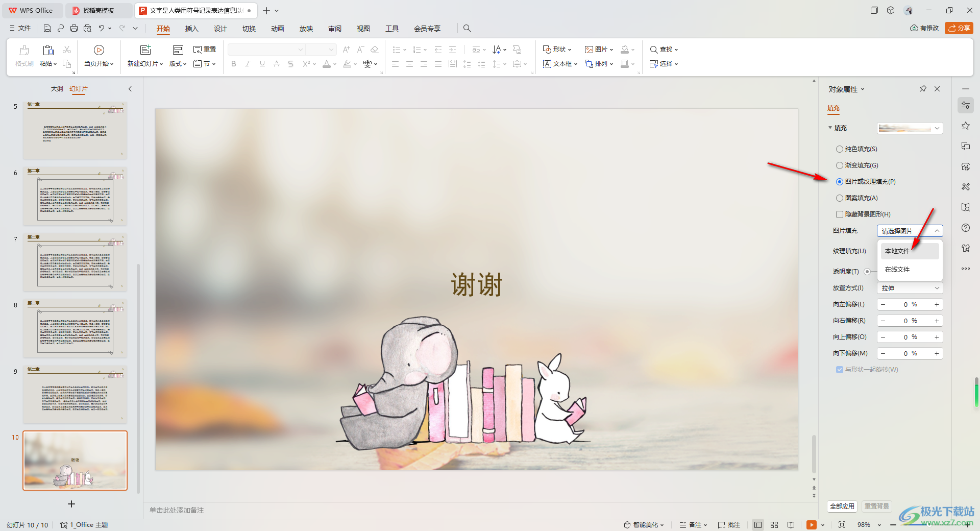Start slideshow from current page icon
The image size is (980, 531).
99,50
